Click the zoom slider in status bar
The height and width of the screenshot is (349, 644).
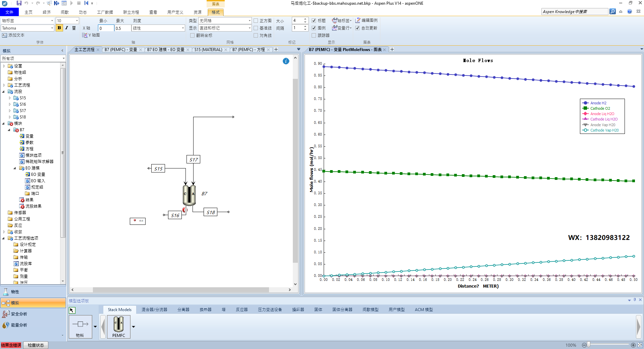point(589,345)
